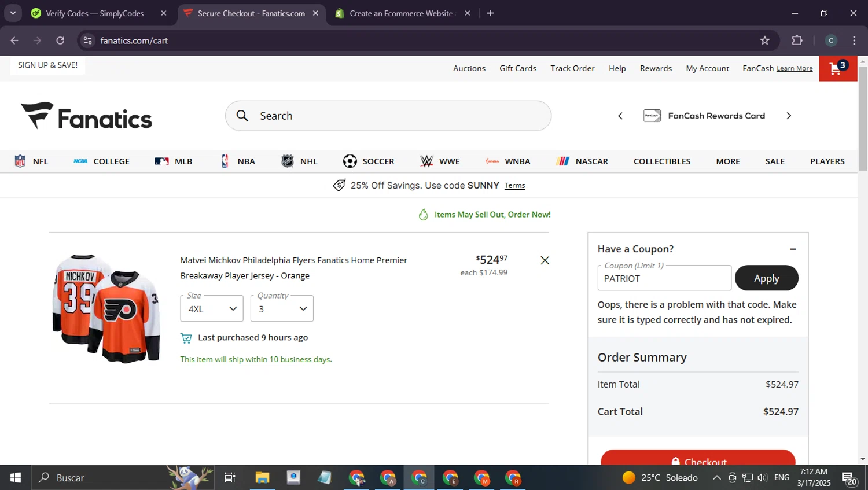The image size is (868, 490).
Task: Open the SALE menu
Action: tap(775, 161)
